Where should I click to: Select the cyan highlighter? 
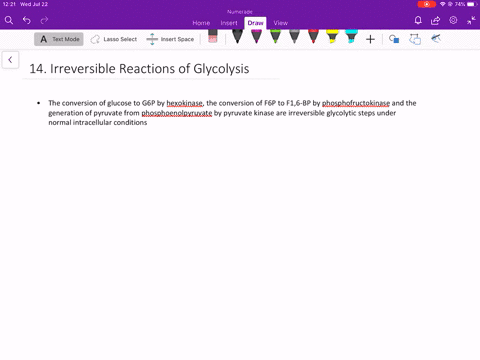pyautogui.click(x=351, y=36)
